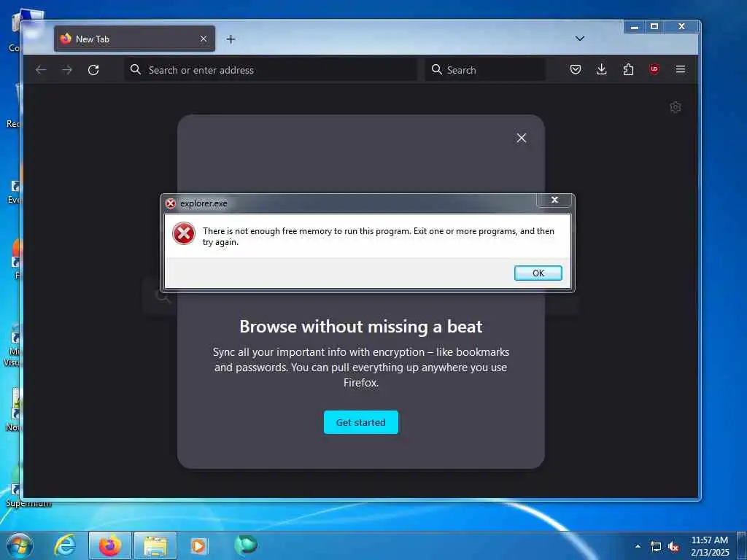
Task: Close the explorer.exe error dialog
Action: click(x=554, y=200)
